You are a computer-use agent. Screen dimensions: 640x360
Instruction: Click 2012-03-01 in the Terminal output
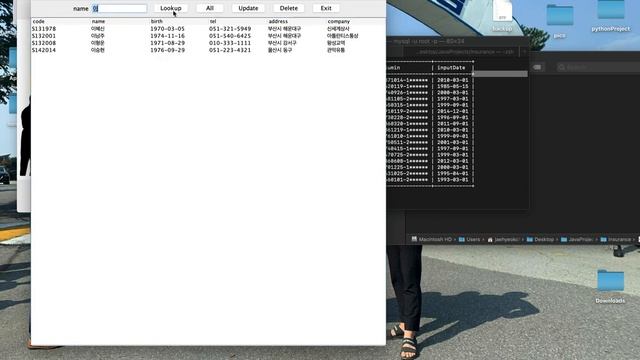point(453,161)
